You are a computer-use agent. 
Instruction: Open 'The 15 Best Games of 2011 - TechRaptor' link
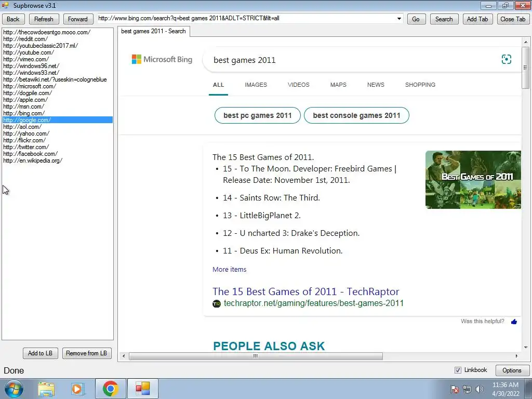pos(305,291)
